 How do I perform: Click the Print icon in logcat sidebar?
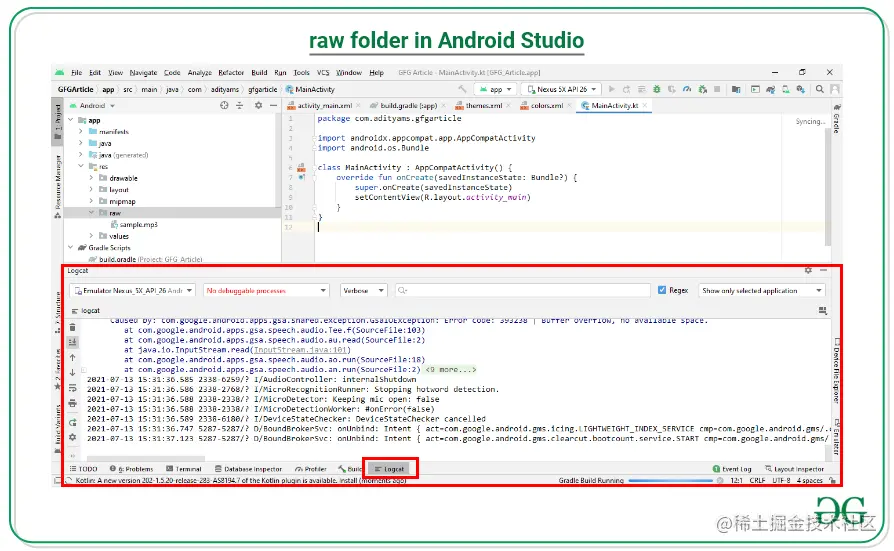[72, 403]
